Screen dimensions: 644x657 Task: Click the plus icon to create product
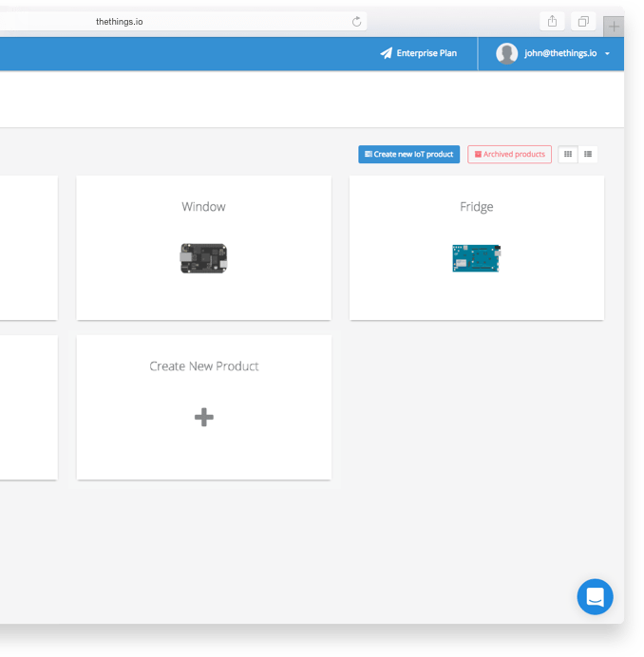coord(204,417)
